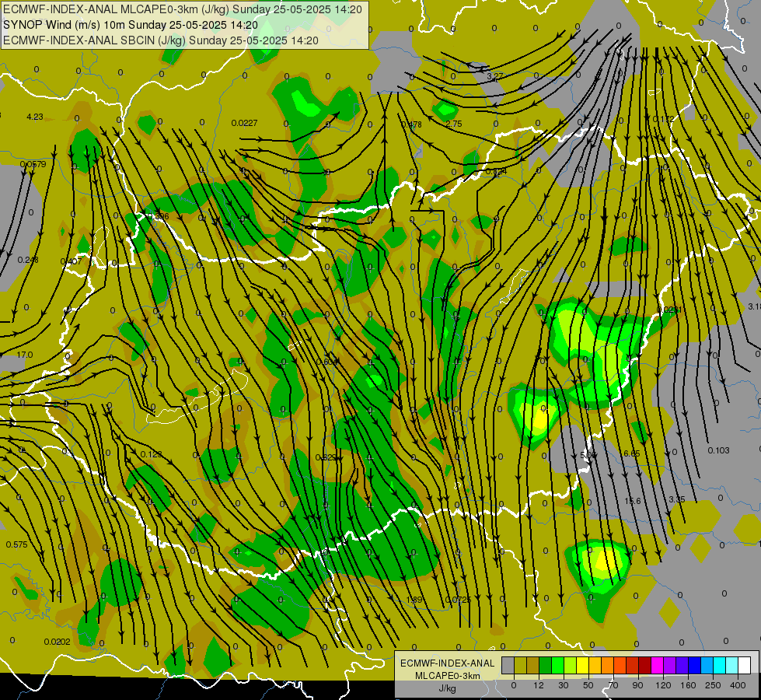Click the 0.0725 value on the map
Screen dimensions: 761x700
click(x=458, y=600)
